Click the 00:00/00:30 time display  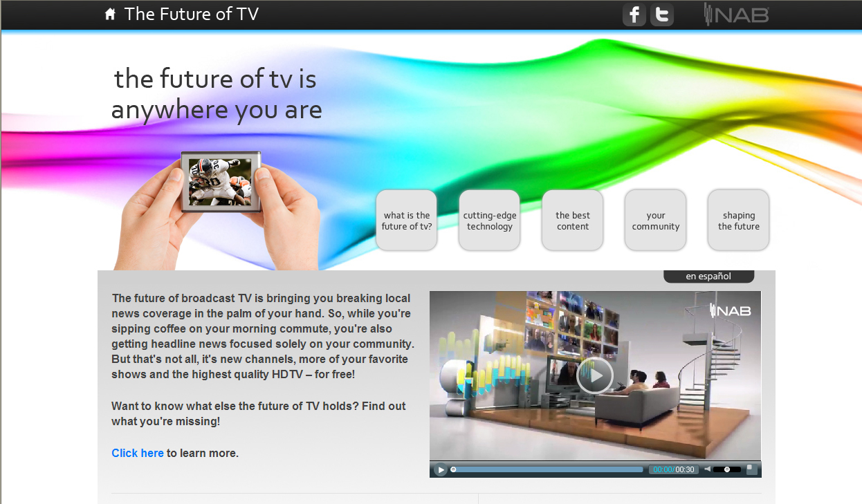pyautogui.click(x=674, y=469)
